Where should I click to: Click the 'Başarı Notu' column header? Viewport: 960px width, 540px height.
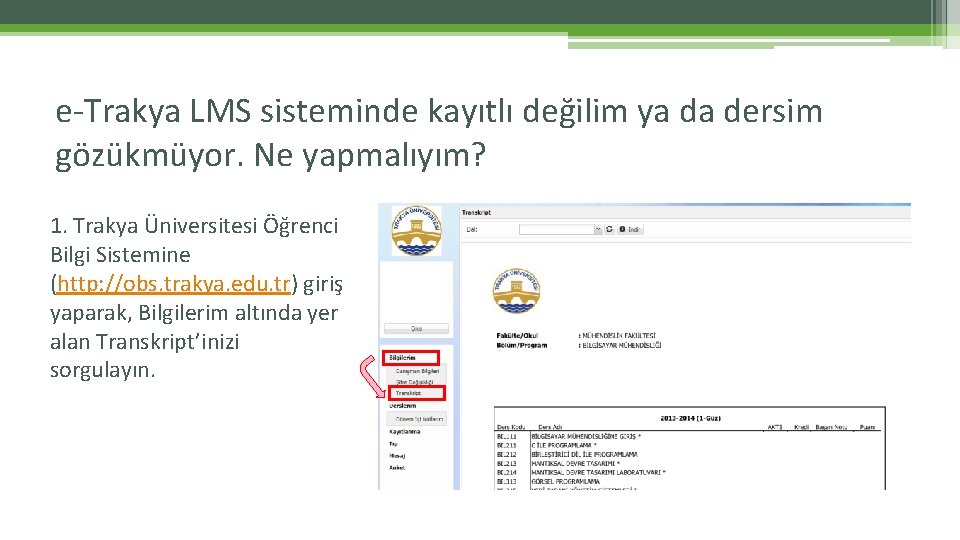coord(831,427)
